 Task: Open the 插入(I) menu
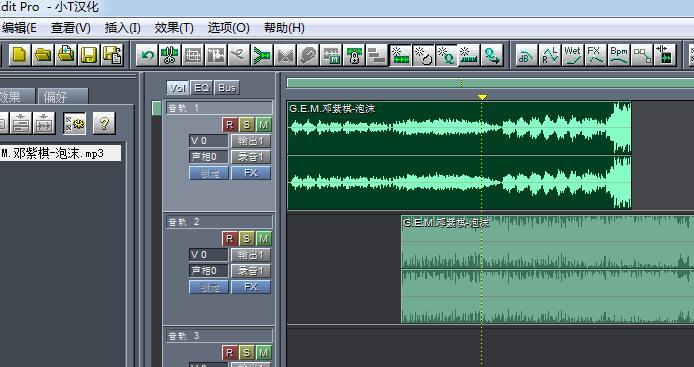pos(123,28)
